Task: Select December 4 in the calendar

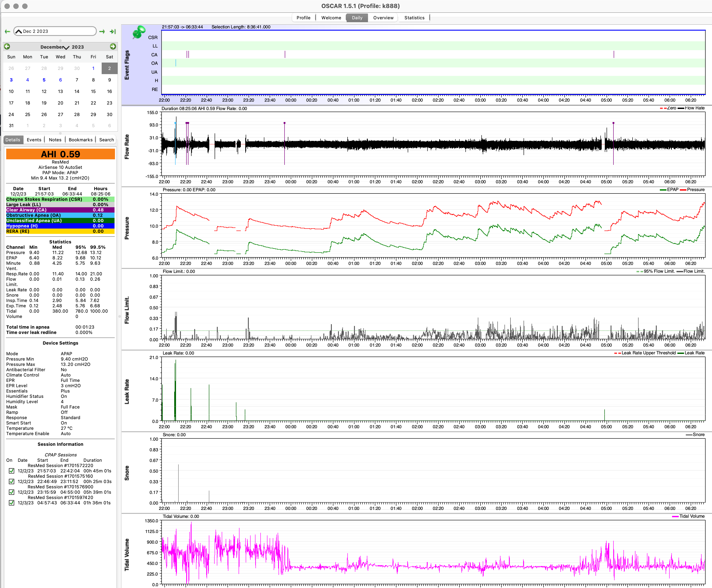Action: pos(28,80)
